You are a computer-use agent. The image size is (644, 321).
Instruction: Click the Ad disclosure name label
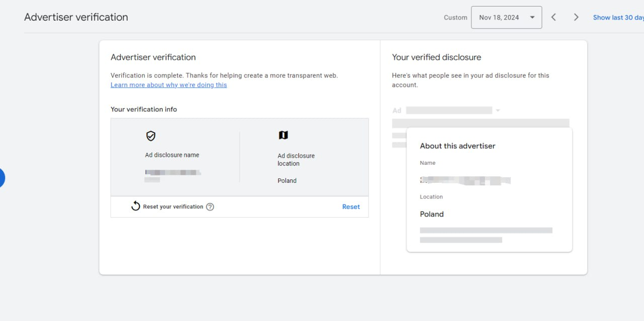coord(172,155)
